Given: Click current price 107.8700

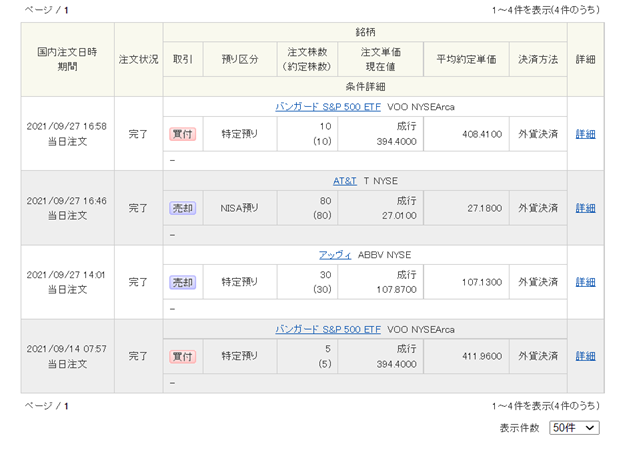Looking at the screenshot, I should [x=396, y=290].
